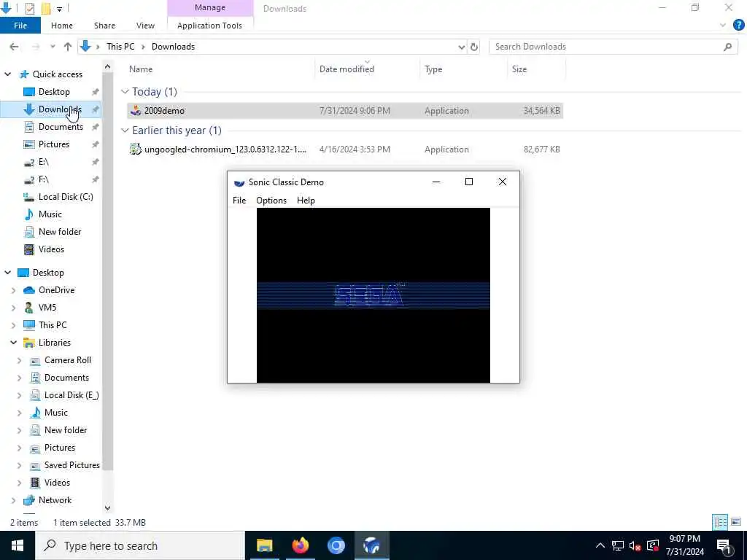Screen dimensions: 747x560
Task: Select Network in the navigation pane
Action: coord(55,500)
